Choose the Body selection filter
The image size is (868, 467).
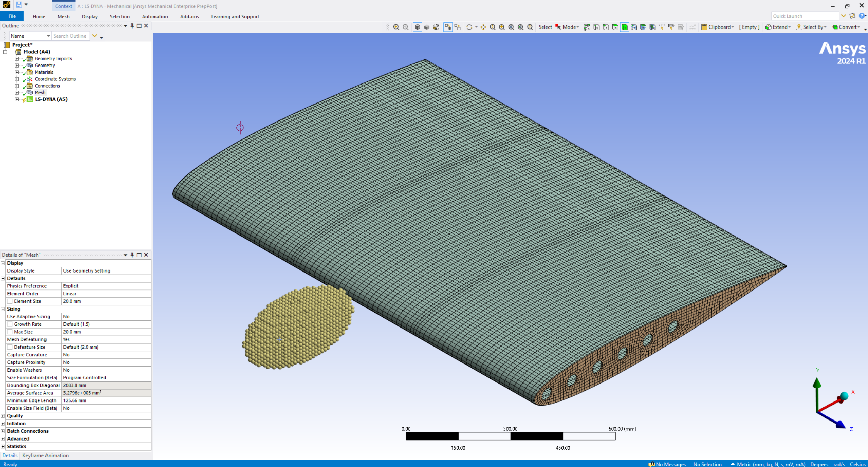(x=624, y=27)
